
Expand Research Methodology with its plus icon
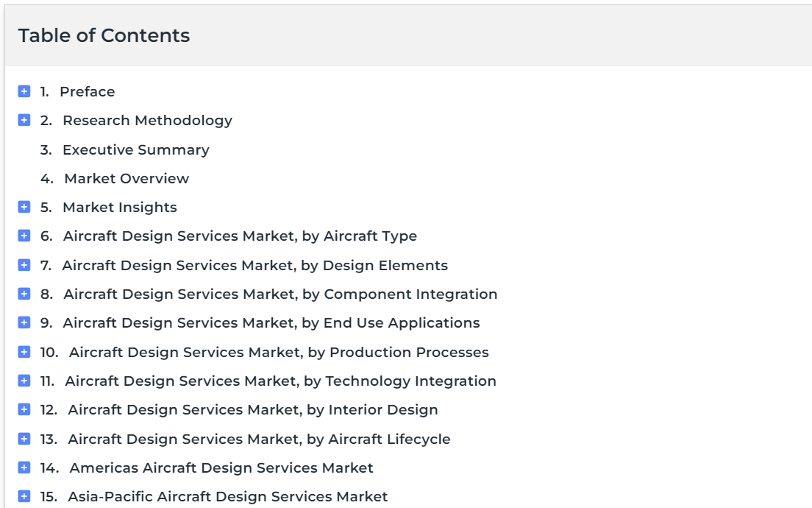pos(24,120)
